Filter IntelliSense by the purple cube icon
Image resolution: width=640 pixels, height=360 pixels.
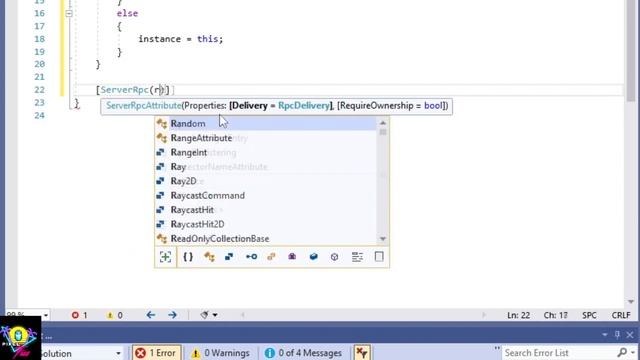pos(334,257)
